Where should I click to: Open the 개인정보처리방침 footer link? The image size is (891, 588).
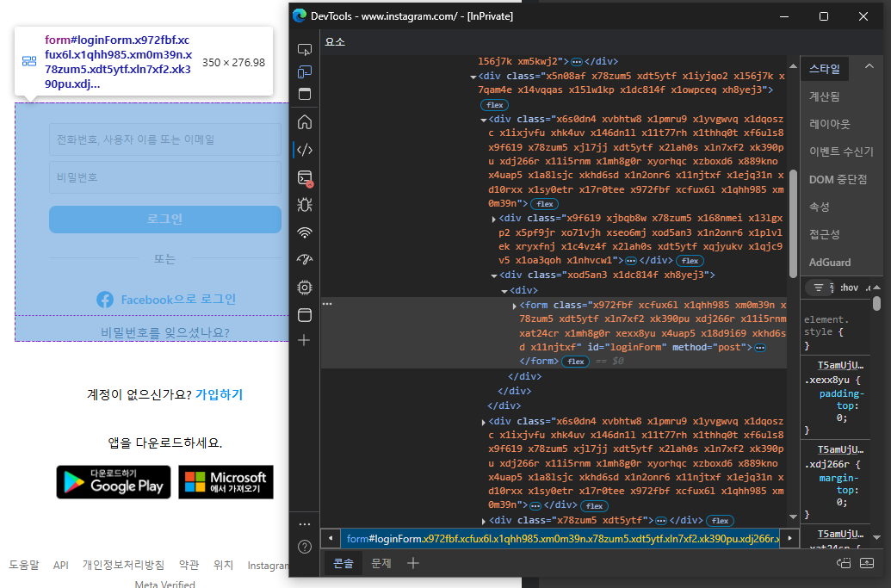point(123,565)
